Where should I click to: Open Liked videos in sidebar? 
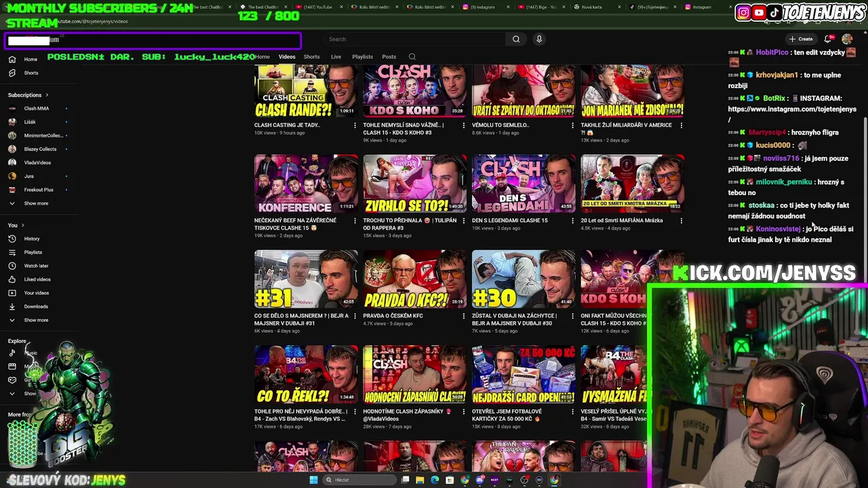coord(37,279)
